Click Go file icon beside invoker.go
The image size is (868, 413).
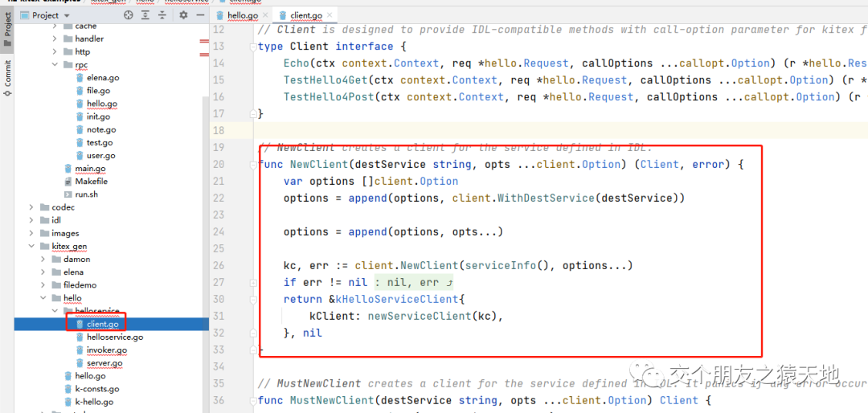pos(80,350)
